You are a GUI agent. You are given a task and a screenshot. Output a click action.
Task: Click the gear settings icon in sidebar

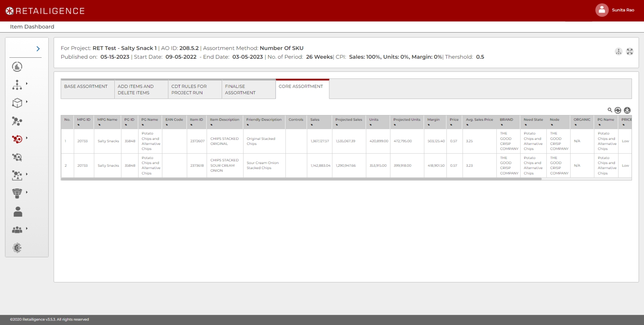(x=17, y=248)
